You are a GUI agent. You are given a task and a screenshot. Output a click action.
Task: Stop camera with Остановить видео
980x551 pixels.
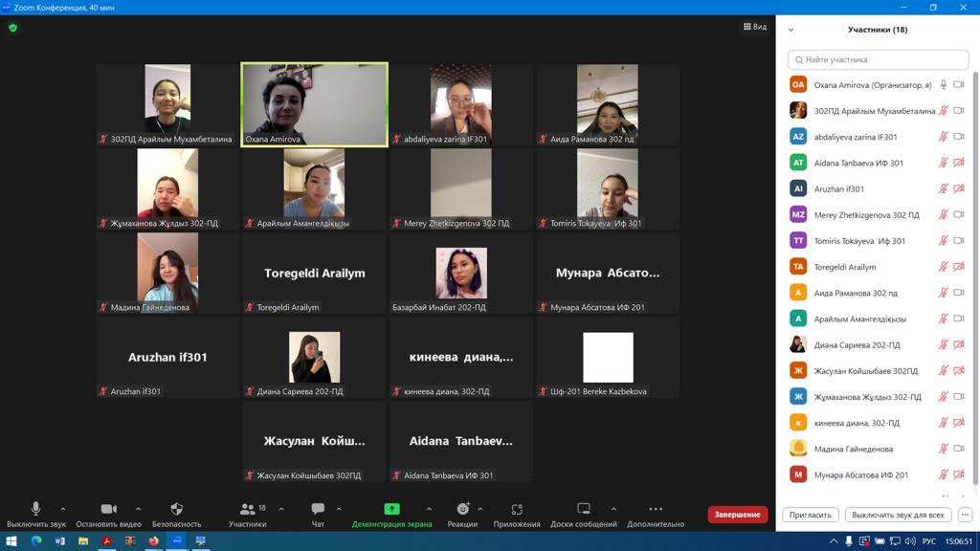tap(108, 510)
